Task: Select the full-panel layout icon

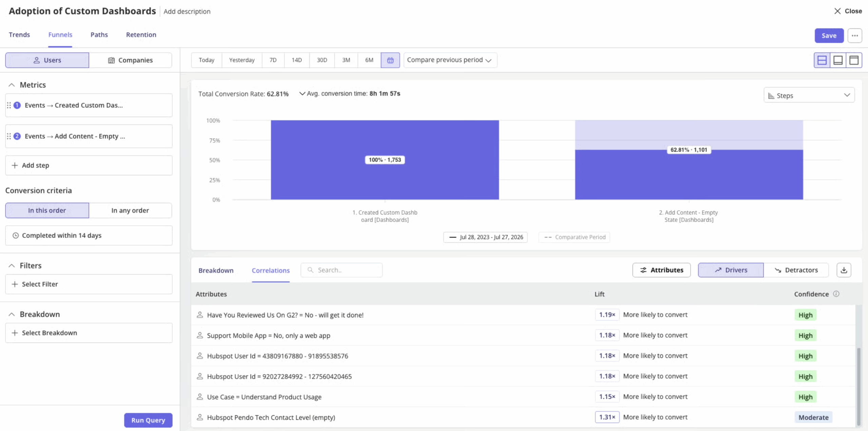Action: click(854, 60)
